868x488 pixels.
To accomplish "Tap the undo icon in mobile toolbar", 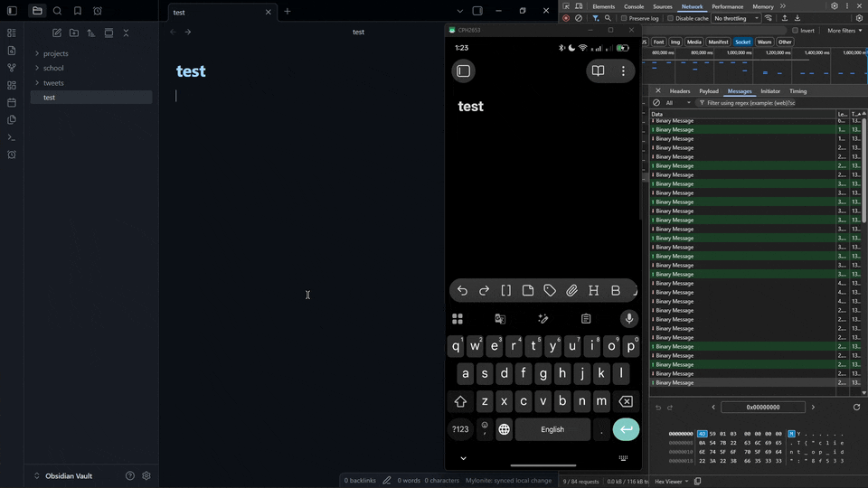I will point(462,290).
